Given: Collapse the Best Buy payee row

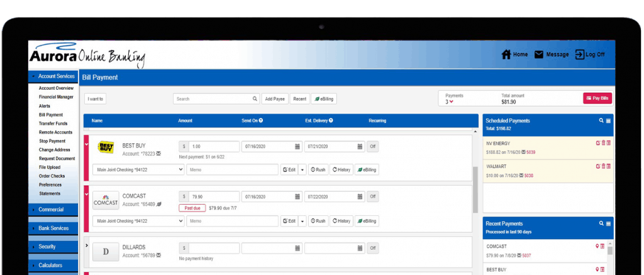Looking at the screenshot, I should (86, 144).
